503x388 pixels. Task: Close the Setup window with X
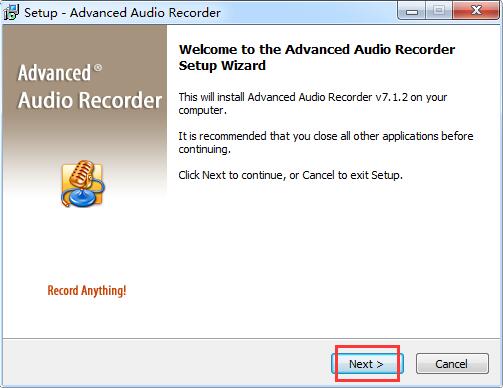[x=476, y=11]
